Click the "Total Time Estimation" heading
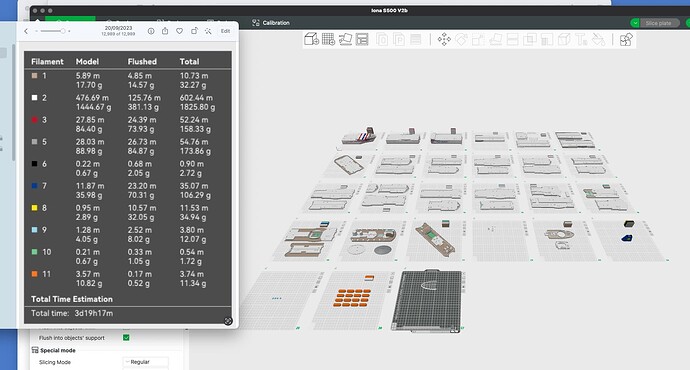This screenshot has height=370, width=690. [72, 299]
